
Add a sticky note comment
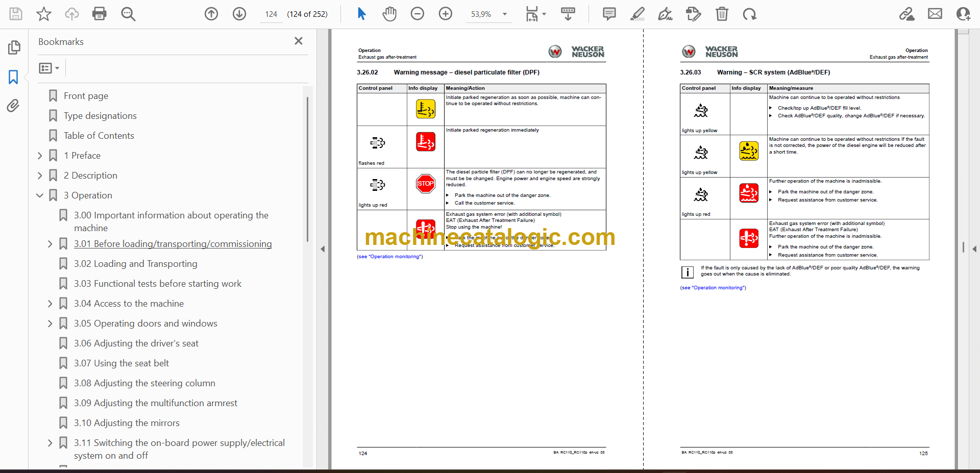(x=609, y=14)
